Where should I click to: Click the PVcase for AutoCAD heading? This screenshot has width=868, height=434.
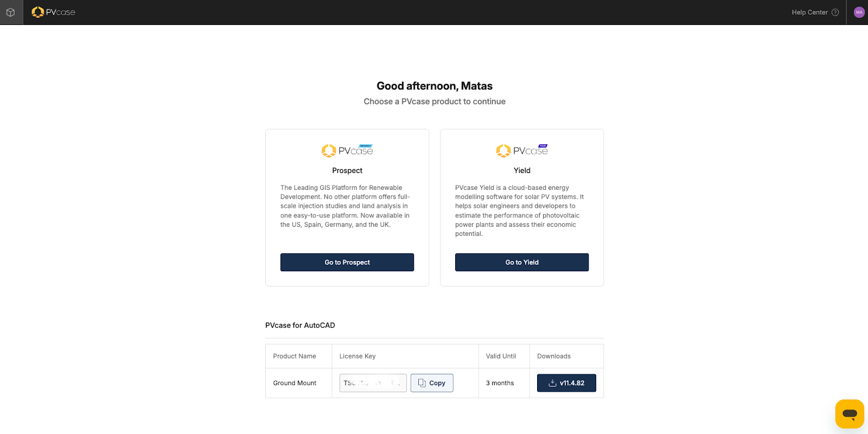pos(300,325)
